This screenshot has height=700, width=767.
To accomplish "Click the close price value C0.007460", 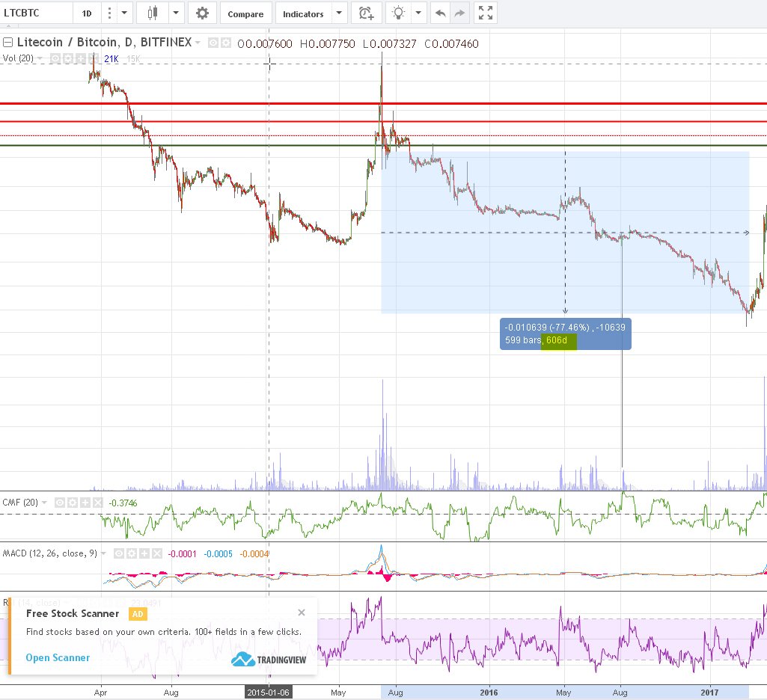I will pos(451,44).
